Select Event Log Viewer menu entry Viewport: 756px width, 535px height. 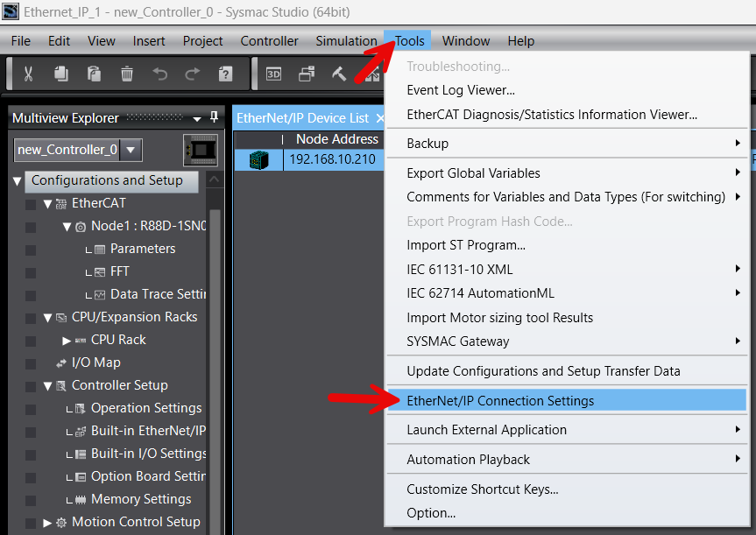point(567,90)
